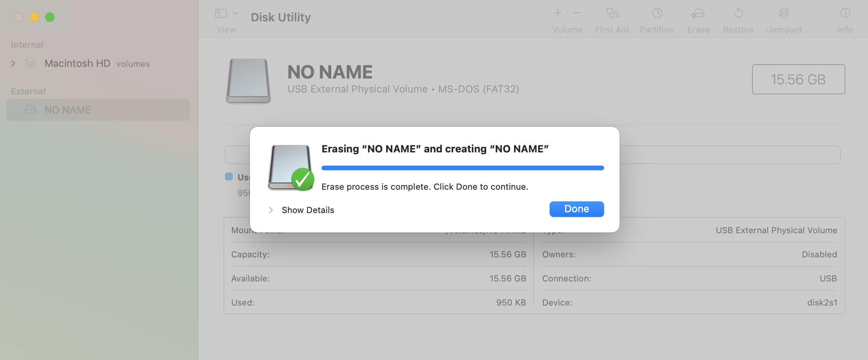Click the Disk Utility window title
The image size is (868, 360).
pyautogui.click(x=281, y=17)
